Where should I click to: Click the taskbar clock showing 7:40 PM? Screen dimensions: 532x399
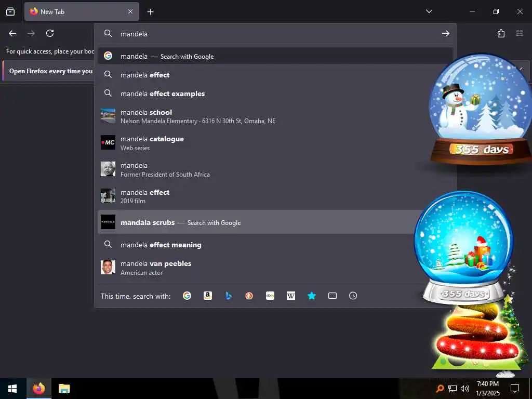pyautogui.click(x=487, y=389)
